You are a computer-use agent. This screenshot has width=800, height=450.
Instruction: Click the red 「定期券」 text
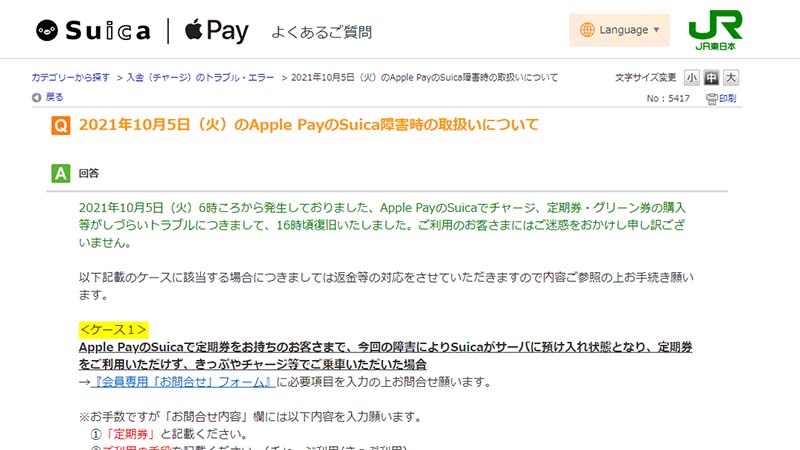[130, 434]
